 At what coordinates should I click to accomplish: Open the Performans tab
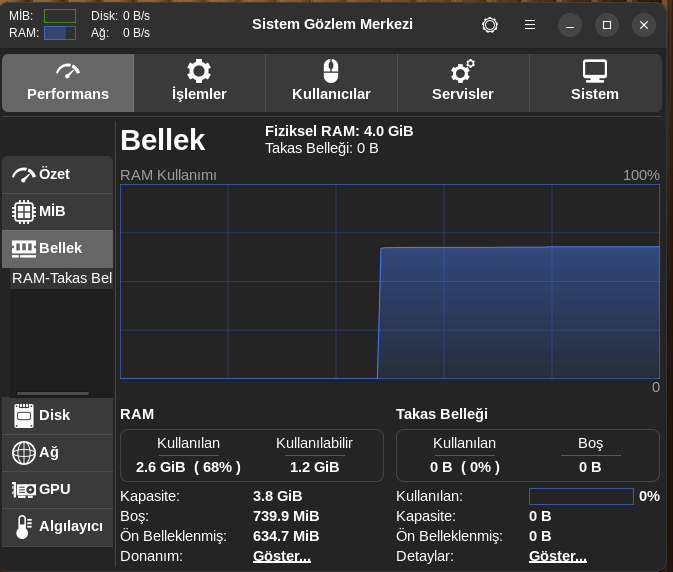pos(68,82)
